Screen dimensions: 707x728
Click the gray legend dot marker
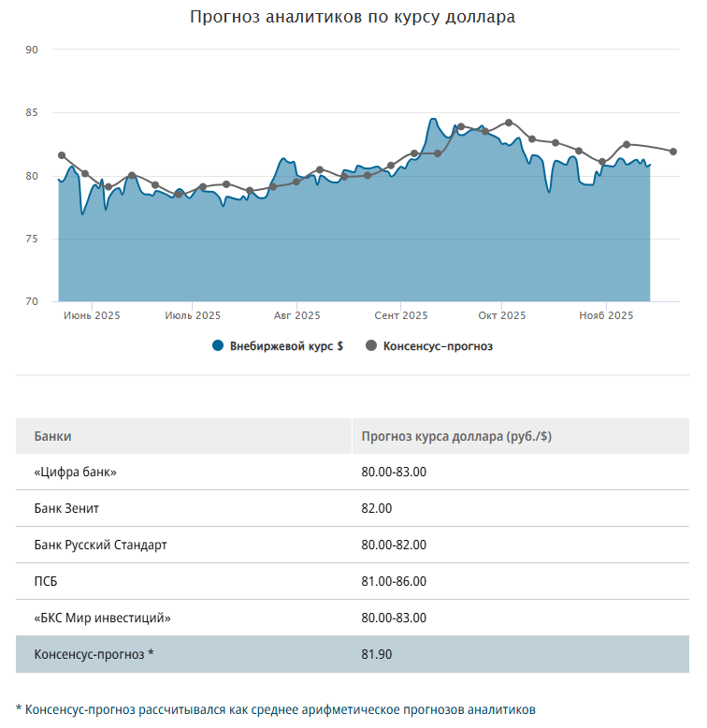tap(371, 346)
